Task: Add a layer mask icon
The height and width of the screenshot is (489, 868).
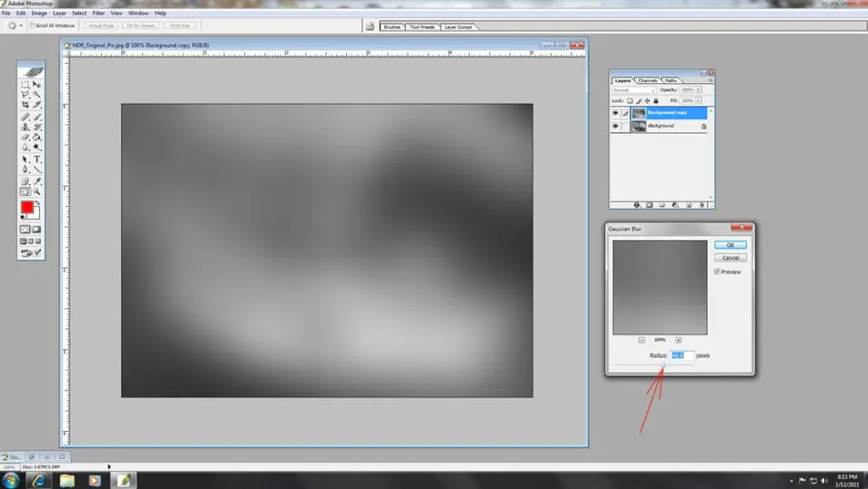Action: pos(649,205)
